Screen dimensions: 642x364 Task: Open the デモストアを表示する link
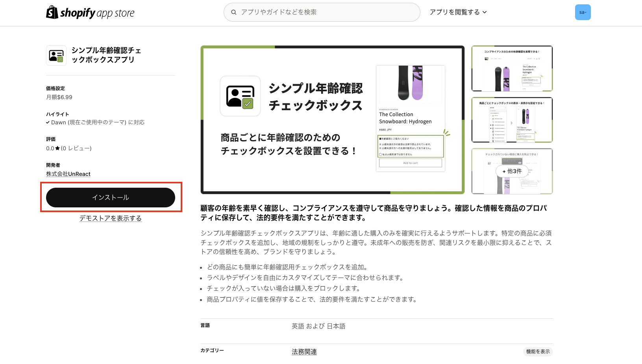pos(111,218)
